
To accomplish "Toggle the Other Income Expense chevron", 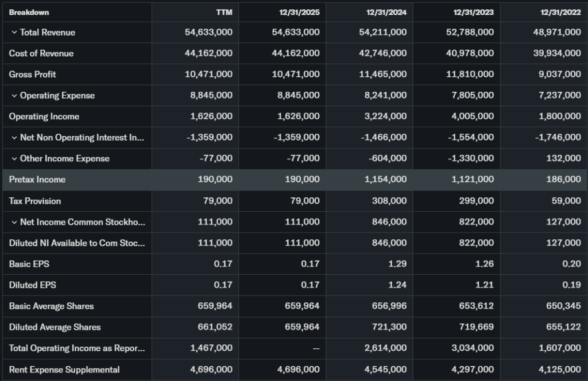I will [x=14, y=159].
